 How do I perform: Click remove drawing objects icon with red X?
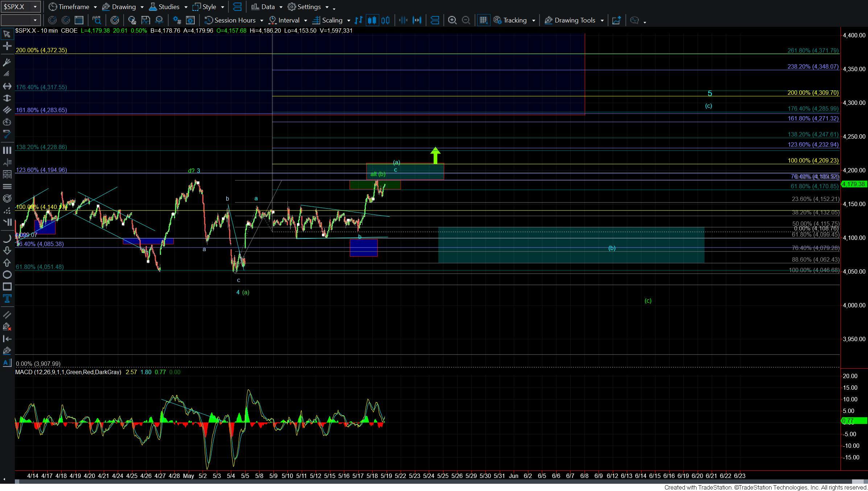[7, 327]
